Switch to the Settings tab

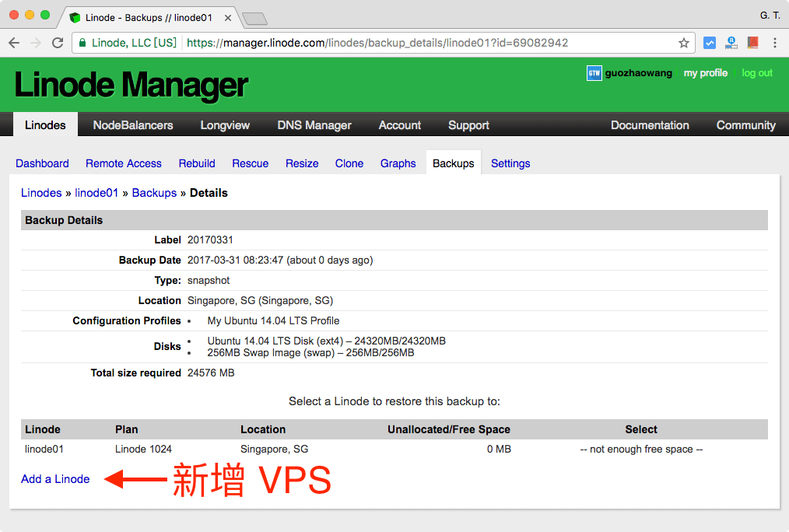510,163
